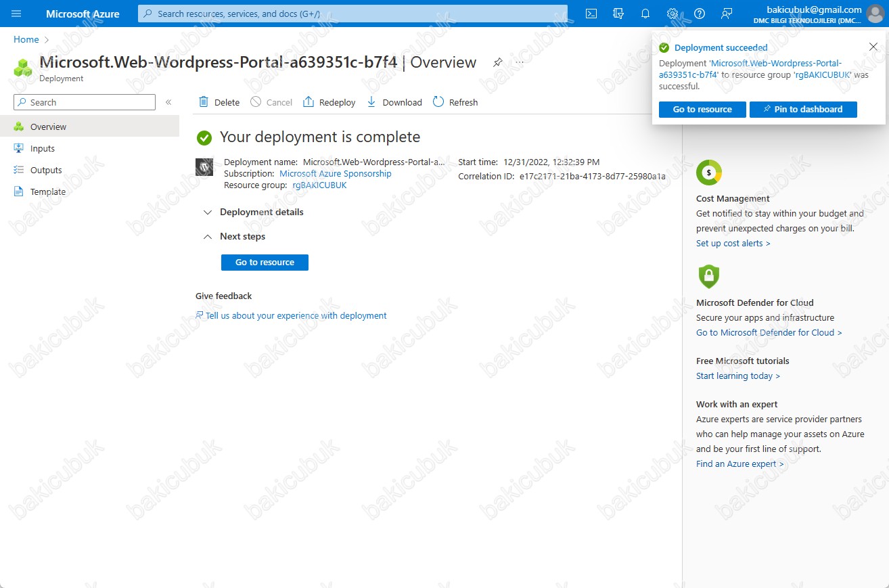The height and width of the screenshot is (588, 889).
Task: Open the portal hamburger menu
Action: [x=16, y=14]
